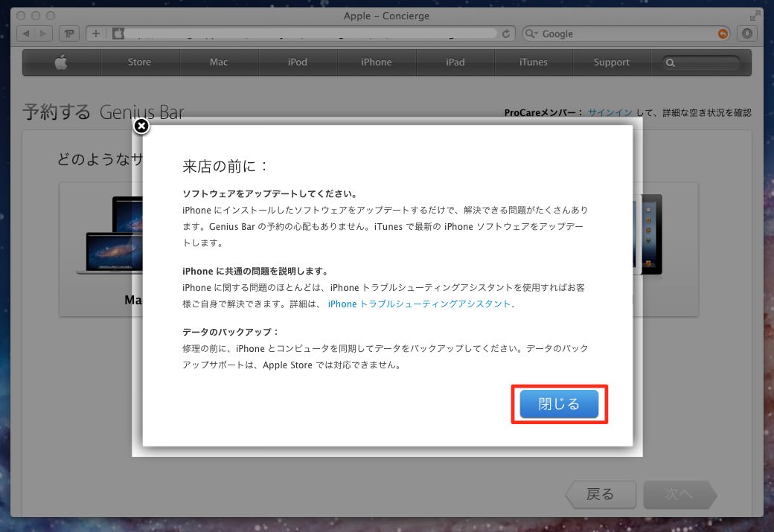Click the Apple logo in the navigation bar

(x=61, y=63)
